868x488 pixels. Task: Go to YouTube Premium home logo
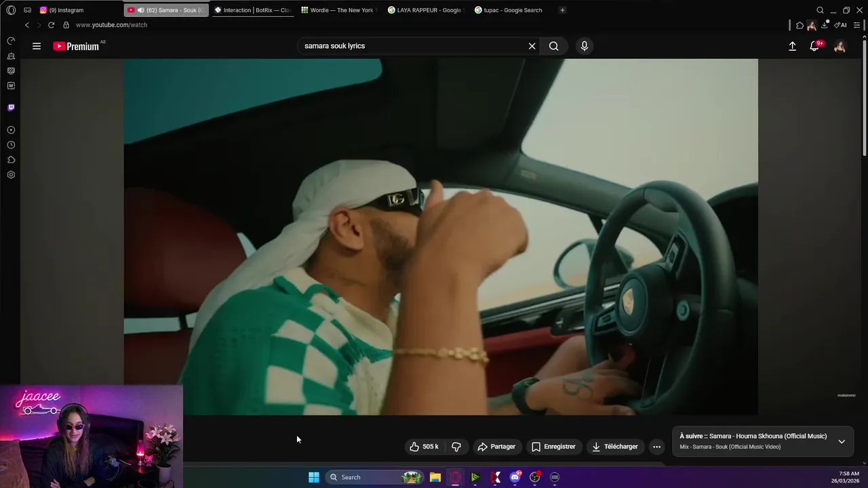tap(77, 46)
